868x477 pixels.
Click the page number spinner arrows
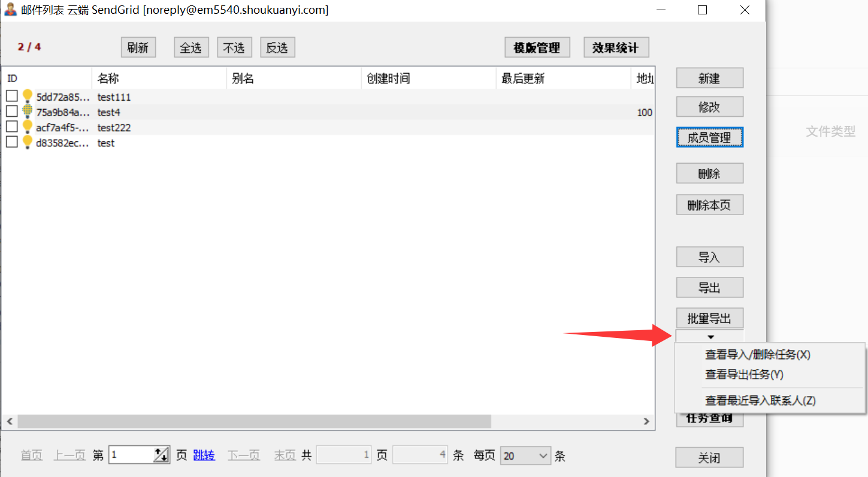tap(161, 455)
